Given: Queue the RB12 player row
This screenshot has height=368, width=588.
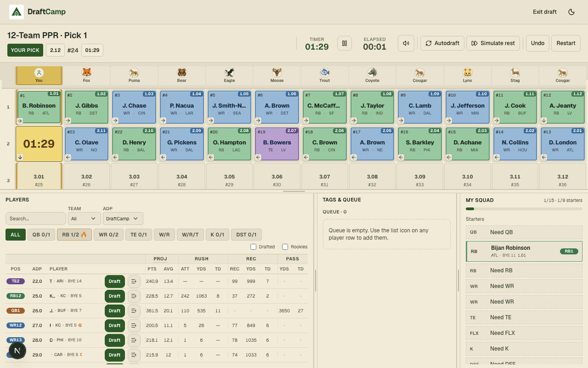Looking at the screenshot, I should [134, 296].
